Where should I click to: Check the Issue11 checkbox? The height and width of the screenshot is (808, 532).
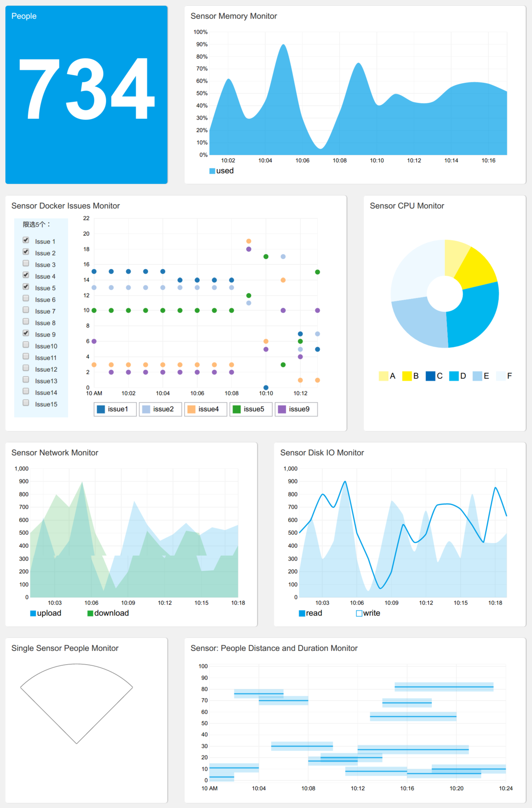pos(26,356)
